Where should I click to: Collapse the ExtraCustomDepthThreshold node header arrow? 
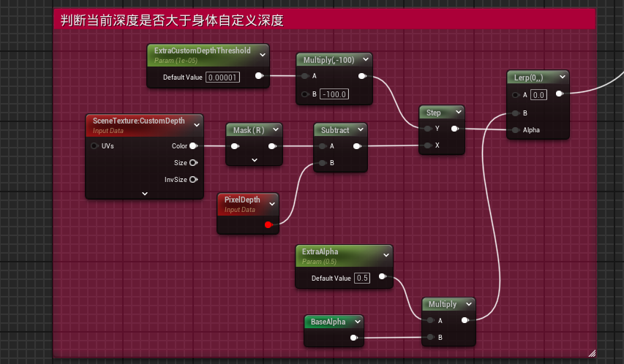pos(261,51)
